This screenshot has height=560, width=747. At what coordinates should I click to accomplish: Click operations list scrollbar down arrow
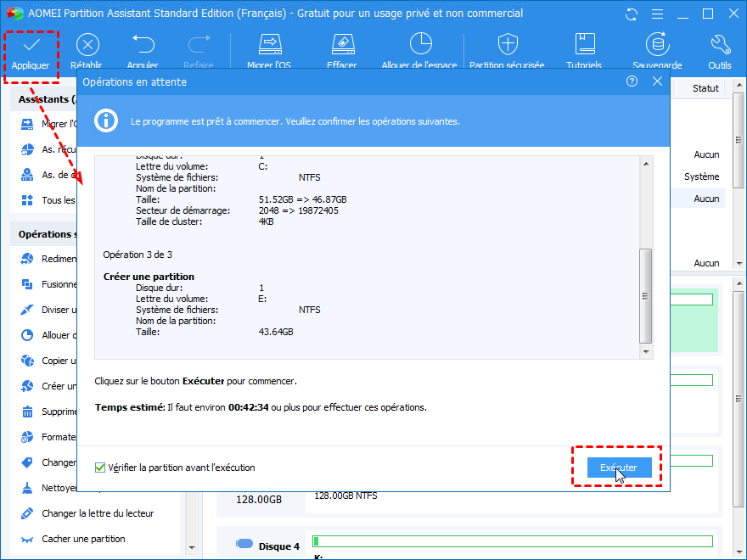646,352
